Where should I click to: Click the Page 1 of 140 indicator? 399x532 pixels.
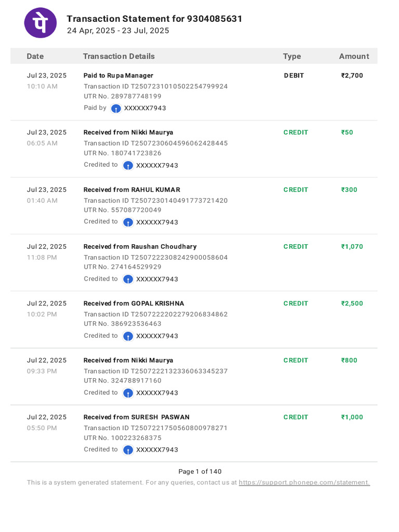[199, 471]
